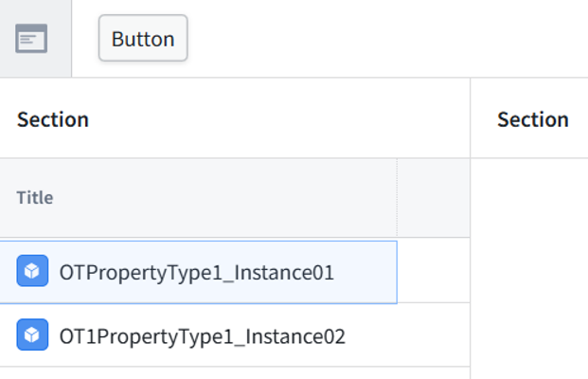Click the cube icon for OT1PropertyType1_Instance02
588x379 pixels.
click(x=32, y=334)
